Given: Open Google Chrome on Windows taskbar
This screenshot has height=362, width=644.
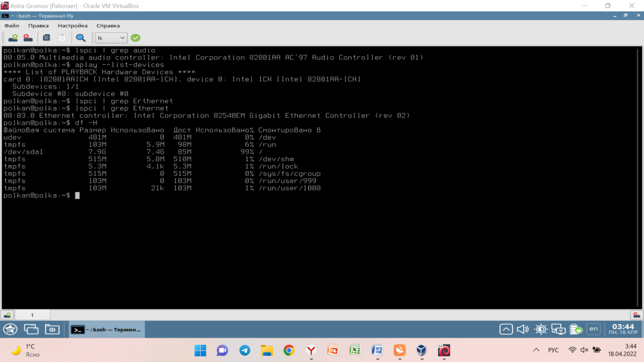Looking at the screenshot, I should pos(289,350).
